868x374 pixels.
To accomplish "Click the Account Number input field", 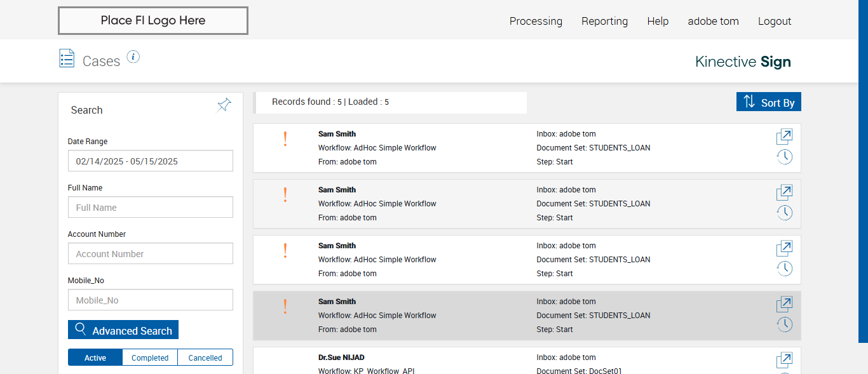I will (151, 254).
